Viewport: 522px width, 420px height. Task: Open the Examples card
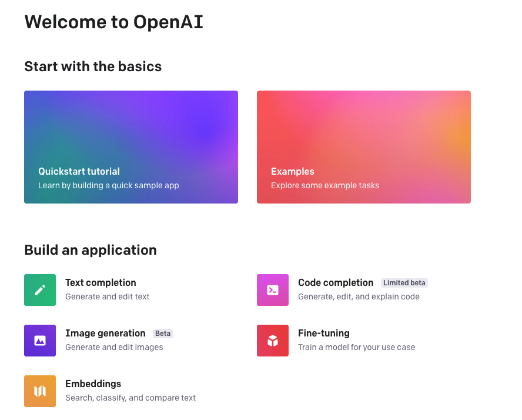363,147
